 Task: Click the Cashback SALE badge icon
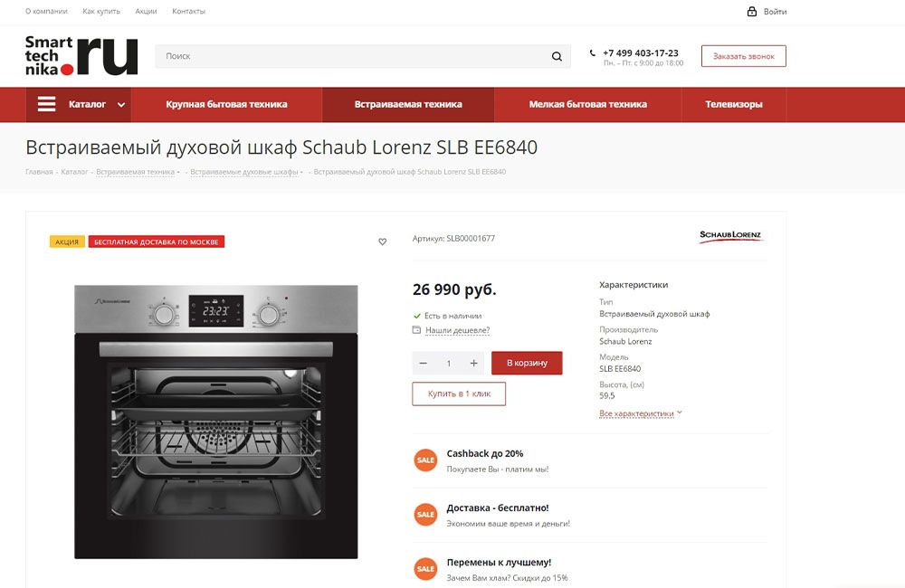pos(425,460)
